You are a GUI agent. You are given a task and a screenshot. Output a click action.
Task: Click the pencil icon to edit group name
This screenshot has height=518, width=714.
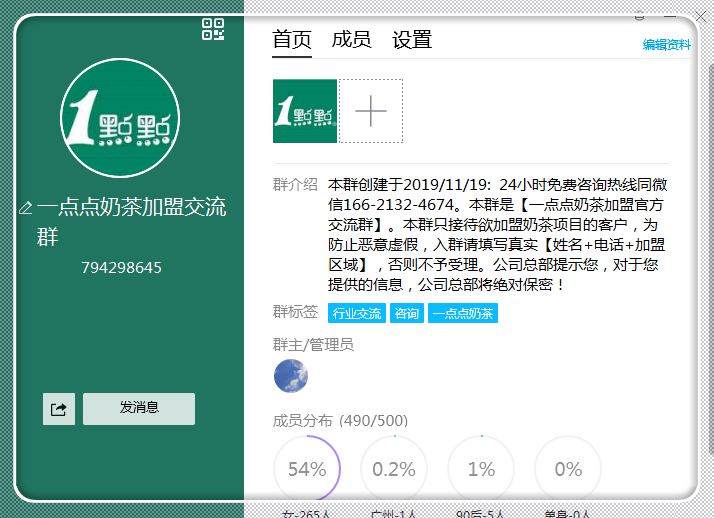(26, 208)
